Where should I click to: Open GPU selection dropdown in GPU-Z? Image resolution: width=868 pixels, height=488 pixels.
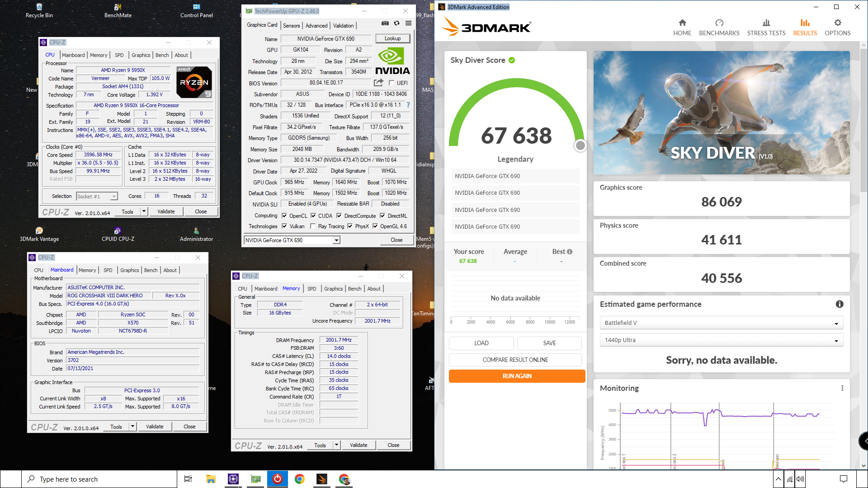pyautogui.click(x=292, y=240)
